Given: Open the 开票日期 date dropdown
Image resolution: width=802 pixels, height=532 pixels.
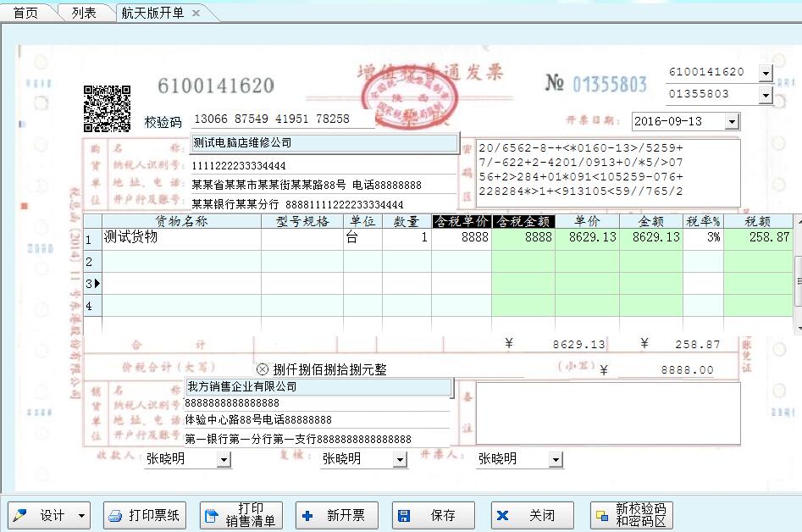Looking at the screenshot, I should tap(731, 121).
